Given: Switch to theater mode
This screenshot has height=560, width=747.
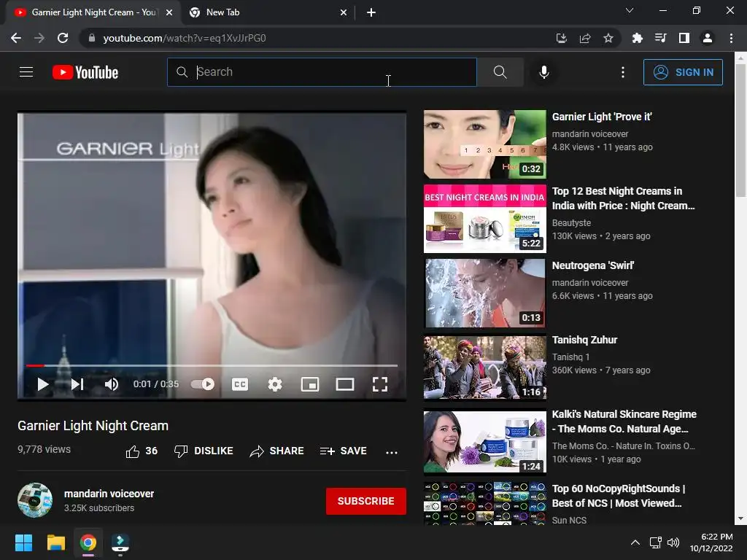Looking at the screenshot, I should (x=345, y=384).
